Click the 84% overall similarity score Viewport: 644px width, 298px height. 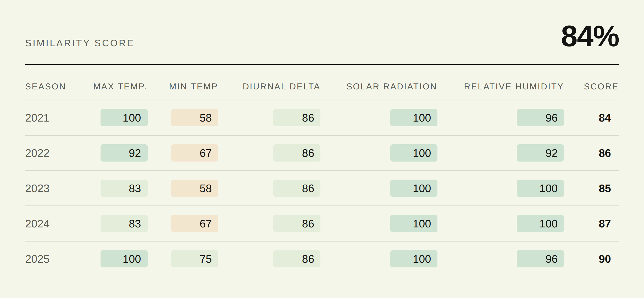click(590, 36)
